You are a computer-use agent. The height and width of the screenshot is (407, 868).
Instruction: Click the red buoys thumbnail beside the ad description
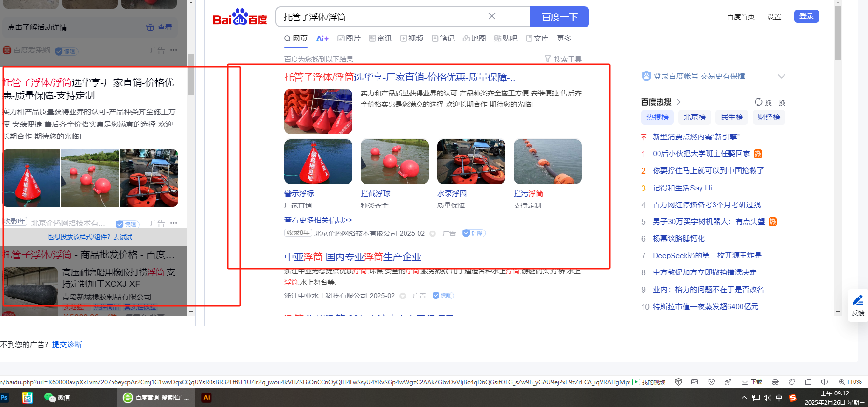(x=318, y=111)
